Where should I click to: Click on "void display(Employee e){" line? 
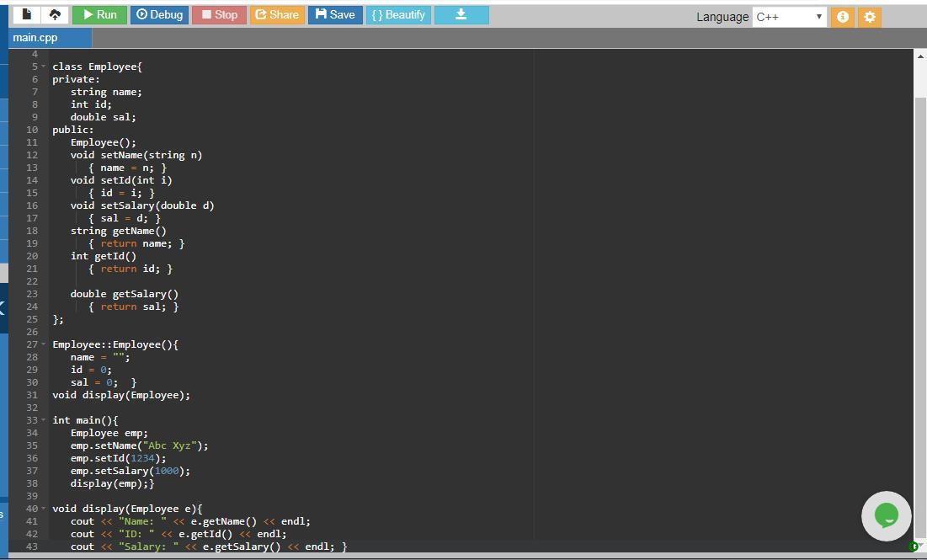click(127, 509)
